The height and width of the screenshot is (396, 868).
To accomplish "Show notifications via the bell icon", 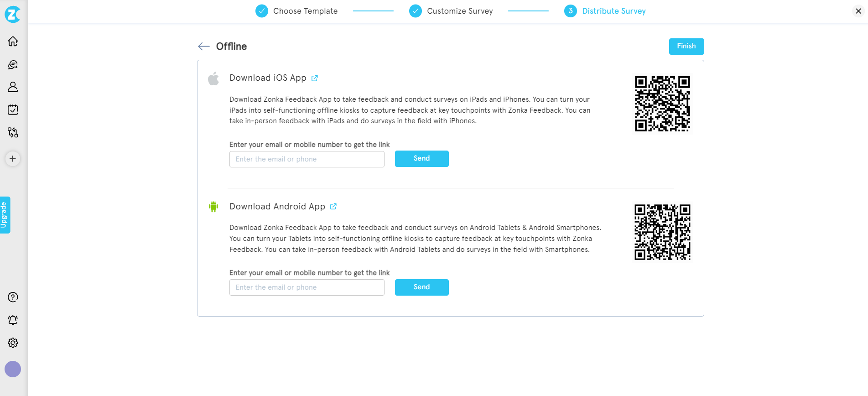I will tap(13, 320).
